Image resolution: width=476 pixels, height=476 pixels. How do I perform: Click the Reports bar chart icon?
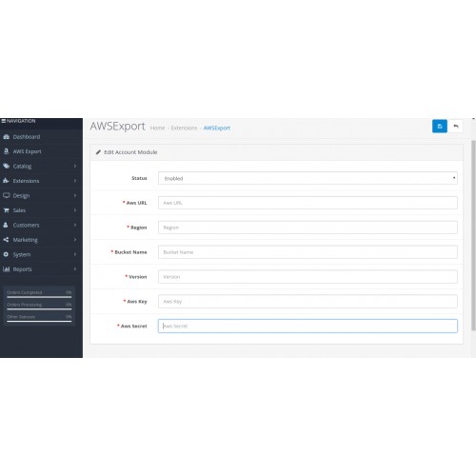[x=6, y=269]
